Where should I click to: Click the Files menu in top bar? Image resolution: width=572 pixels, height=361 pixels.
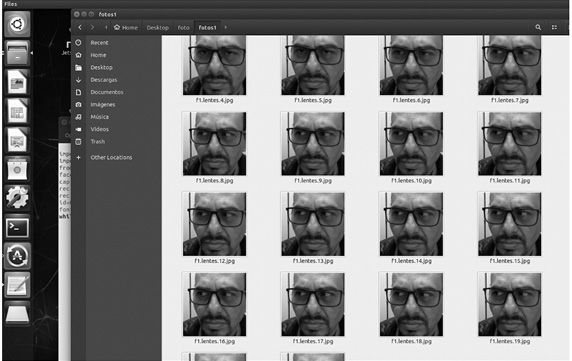[x=11, y=4]
